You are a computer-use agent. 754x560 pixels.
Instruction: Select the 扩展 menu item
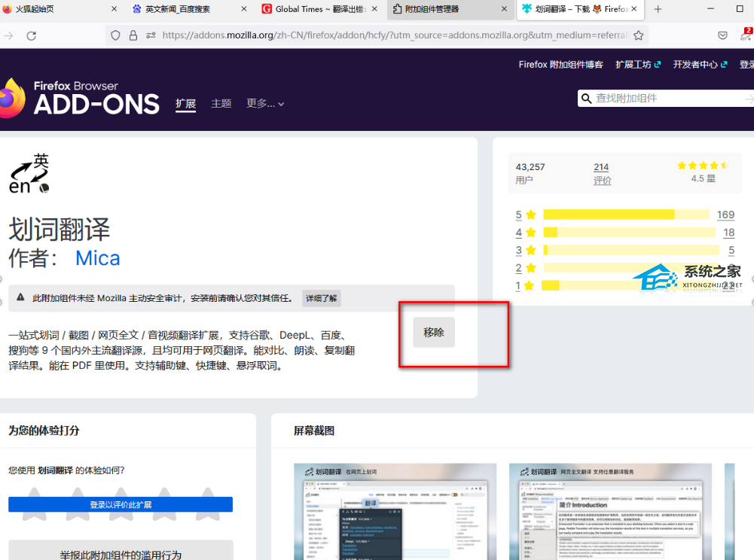pyautogui.click(x=185, y=104)
